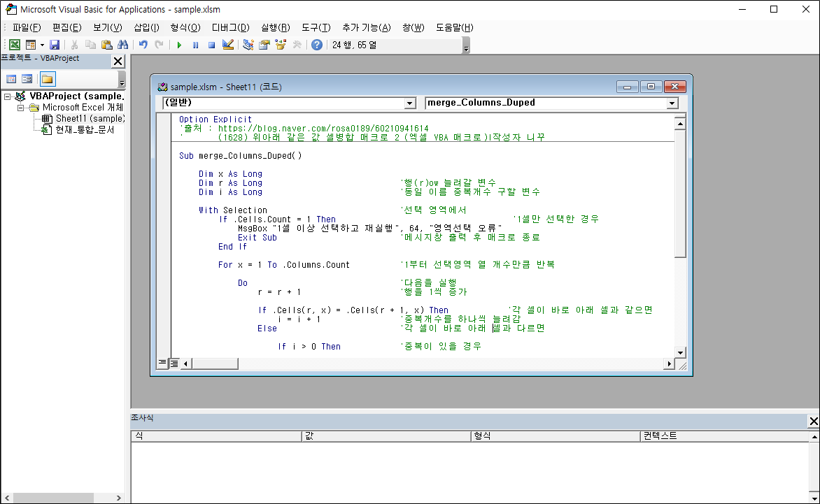Open the 보기(V) menu
This screenshot has height=504, width=820.
[107, 28]
